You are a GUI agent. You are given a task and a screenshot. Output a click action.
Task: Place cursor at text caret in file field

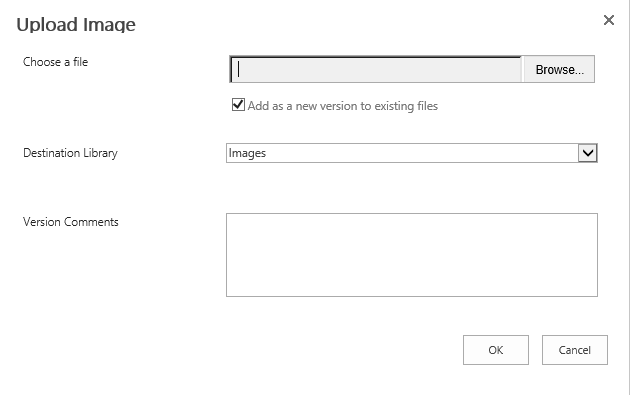click(x=239, y=69)
